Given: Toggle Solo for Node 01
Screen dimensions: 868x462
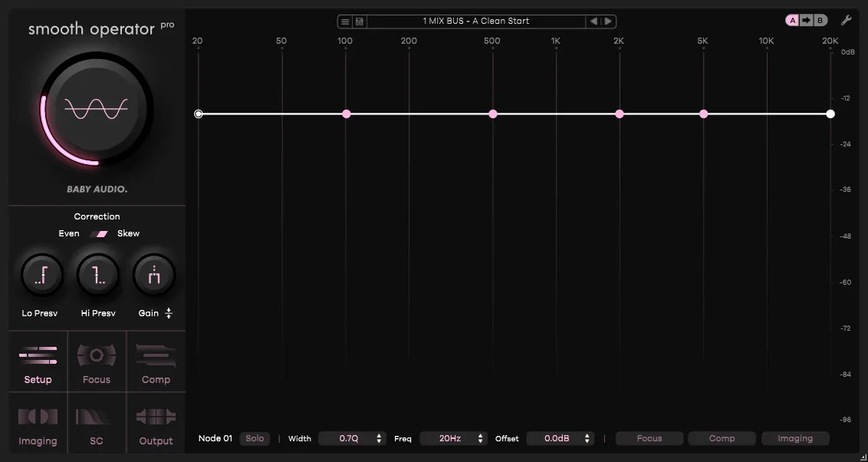Looking at the screenshot, I should [255, 439].
